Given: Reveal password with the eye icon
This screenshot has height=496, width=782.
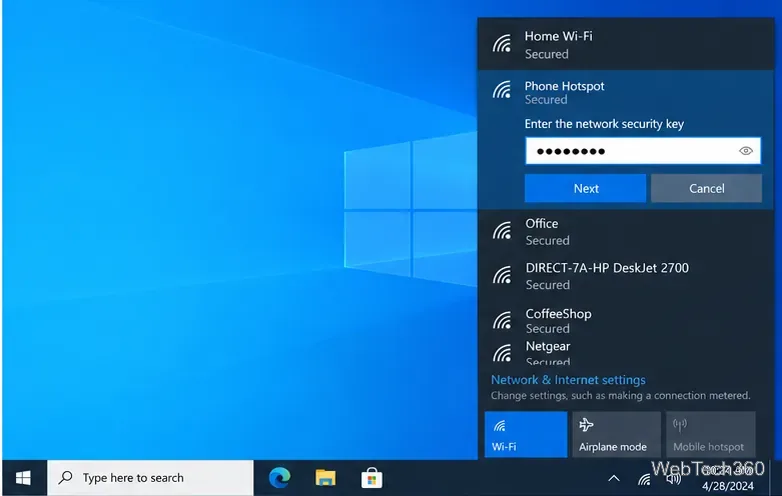Looking at the screenshot, I should click(746, 151).
